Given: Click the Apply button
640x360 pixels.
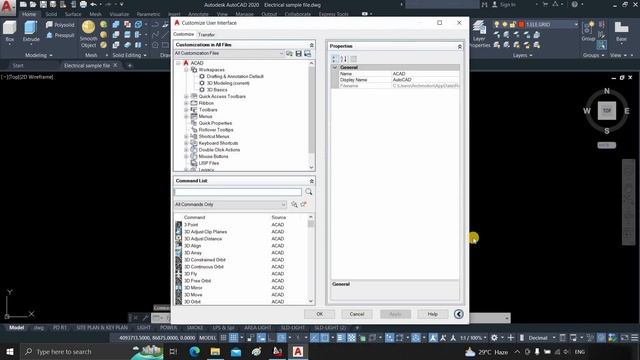Looking at the screenshot, I should coord(395,314).
